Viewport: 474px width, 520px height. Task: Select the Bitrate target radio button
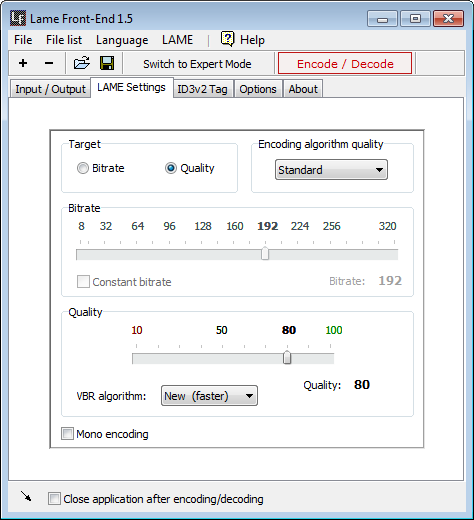(83, 168)
